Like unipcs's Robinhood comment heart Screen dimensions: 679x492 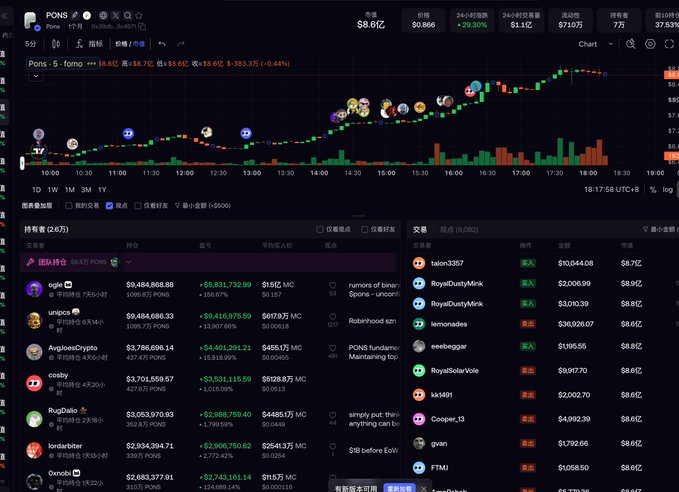coord(333,317)
